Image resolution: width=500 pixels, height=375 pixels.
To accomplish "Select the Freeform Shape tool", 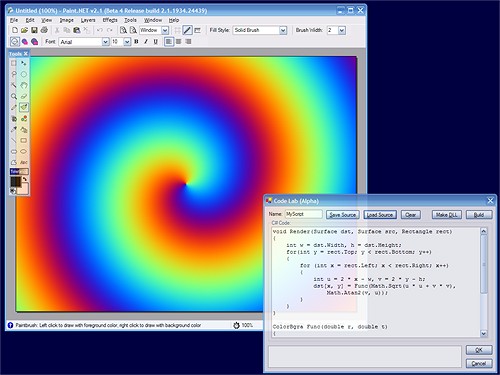I will click(14, 162).
